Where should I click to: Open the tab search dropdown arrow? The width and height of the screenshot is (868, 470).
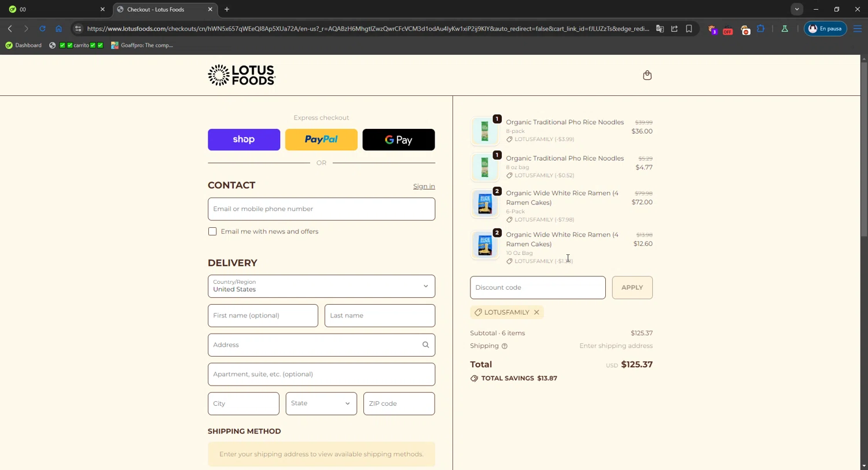(797, 9)
